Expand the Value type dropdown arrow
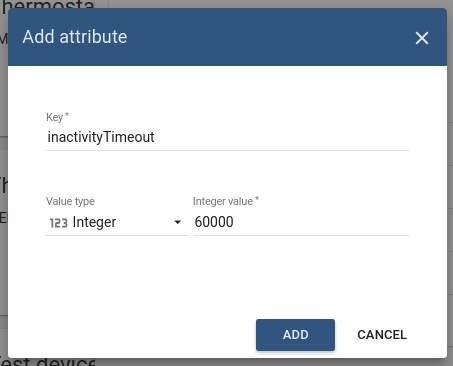Viewport: 453px width, 366px height. coord(178,222)
